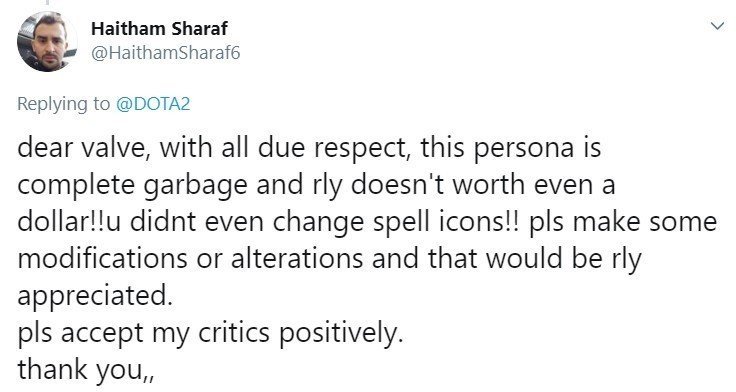Select the phrase "spell icons!!"

[x=446, y=223]
